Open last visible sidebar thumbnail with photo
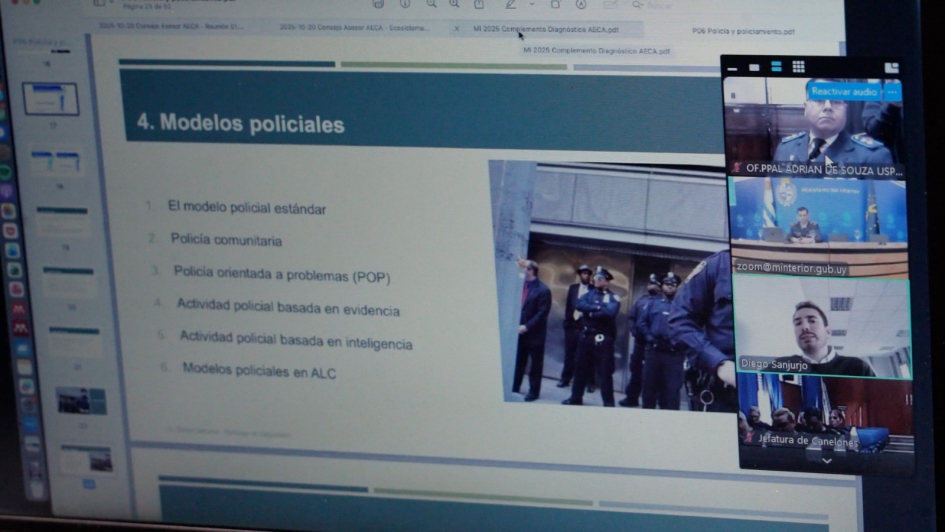 [87, 459]
